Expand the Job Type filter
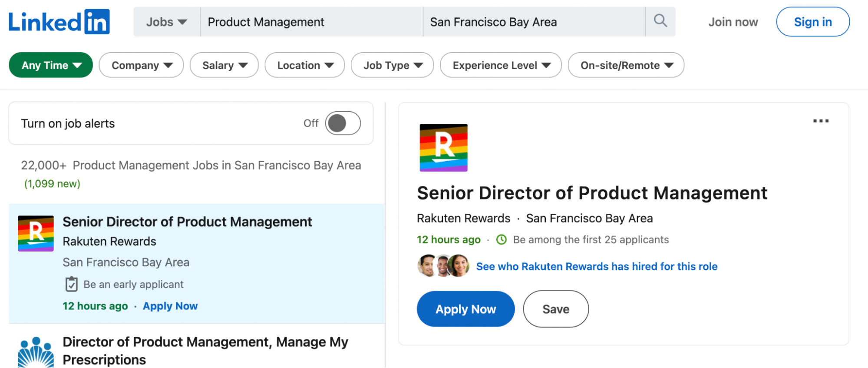This screenshot has width=868, height=368. pyautogui.click(x=392, y=65)
